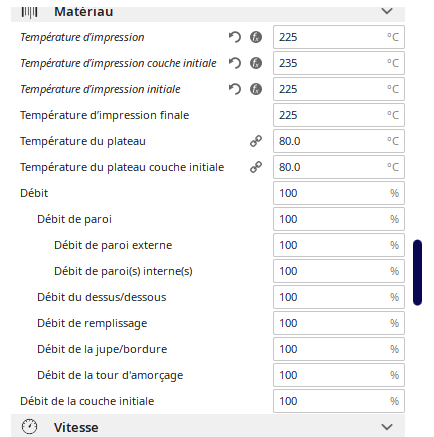Click link icon for Température du plateau
The width and height of the screenshot is (434, 437).
[x=256, y=141]
